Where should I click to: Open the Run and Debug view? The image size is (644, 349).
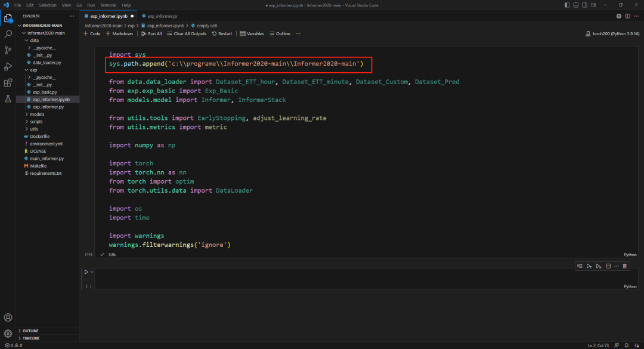pyautogui.click(x=8, y=66)
